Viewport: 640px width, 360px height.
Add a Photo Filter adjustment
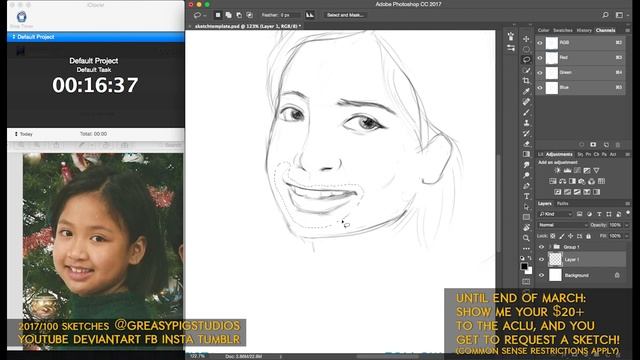click(582, 181)
